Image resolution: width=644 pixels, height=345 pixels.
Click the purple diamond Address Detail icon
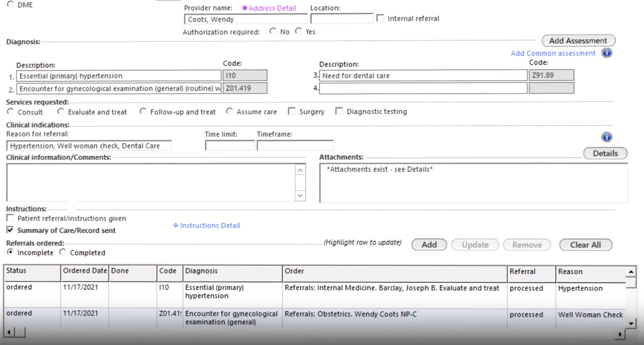(x=245, y=8)
